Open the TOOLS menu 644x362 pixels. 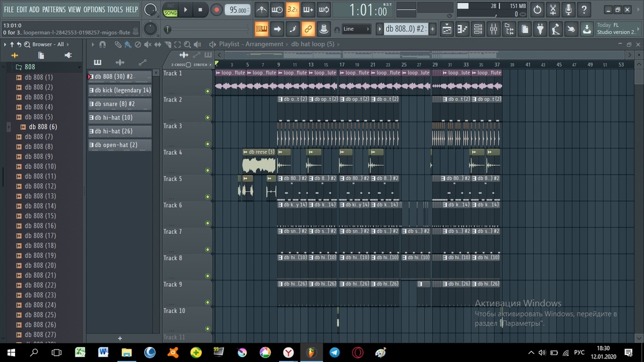pyautogui.click(x=115, y=10)
